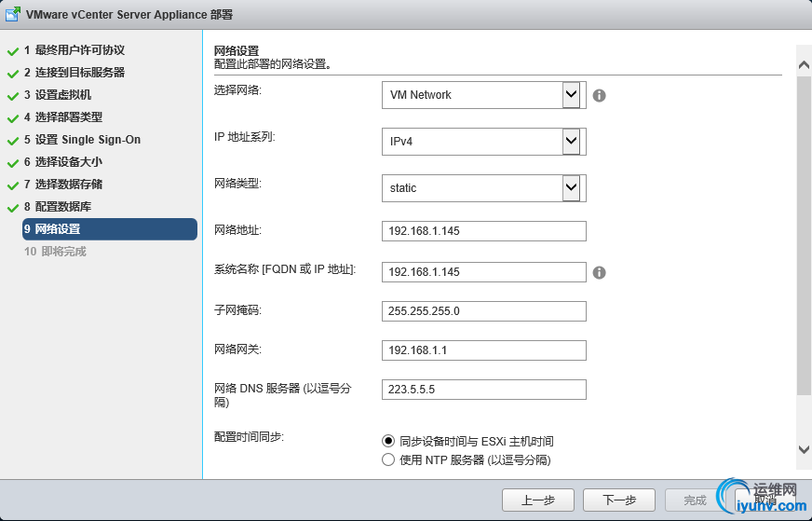The image size is (812, 521).
Task: Open the IP 地址系列 IPv4 dropdown
Action: pyautogui.click(x=483, y=141)
